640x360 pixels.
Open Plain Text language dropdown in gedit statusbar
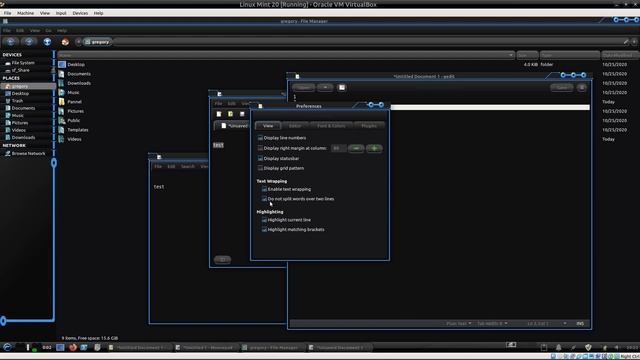458,324
